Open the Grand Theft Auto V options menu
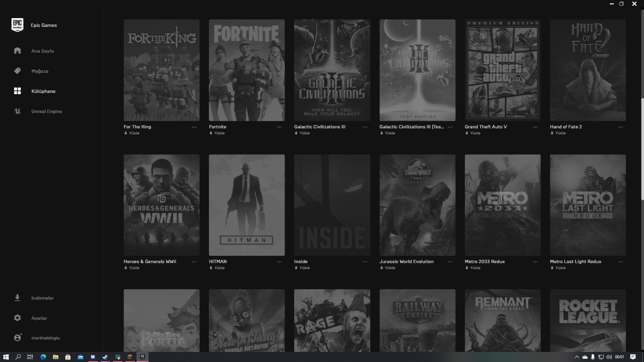 535,127
